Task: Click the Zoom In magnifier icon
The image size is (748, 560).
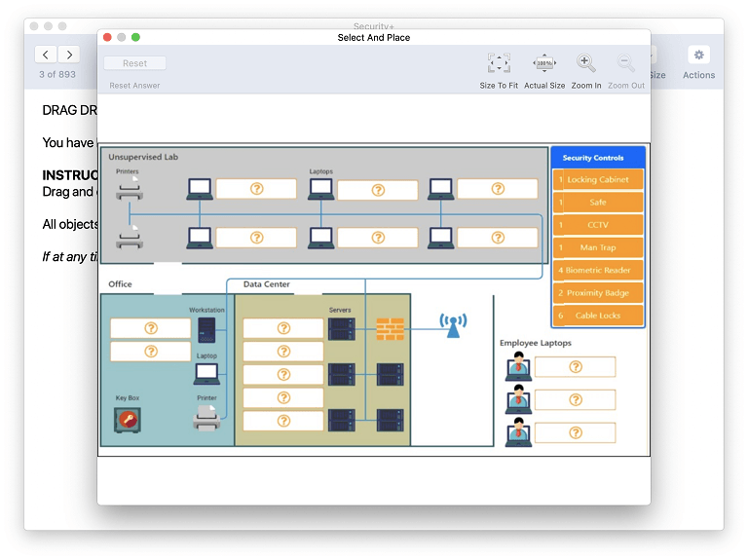Action: point(585,63)
